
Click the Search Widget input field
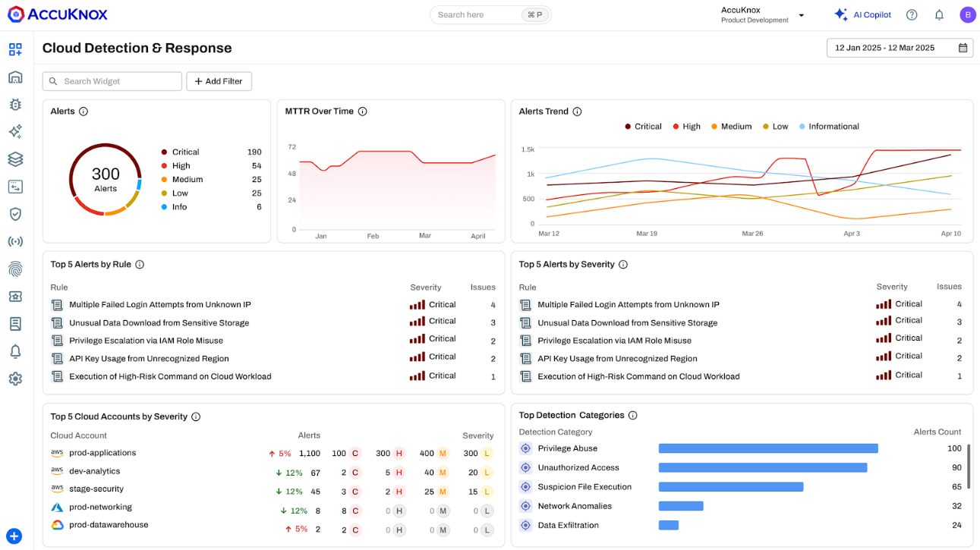112,81
